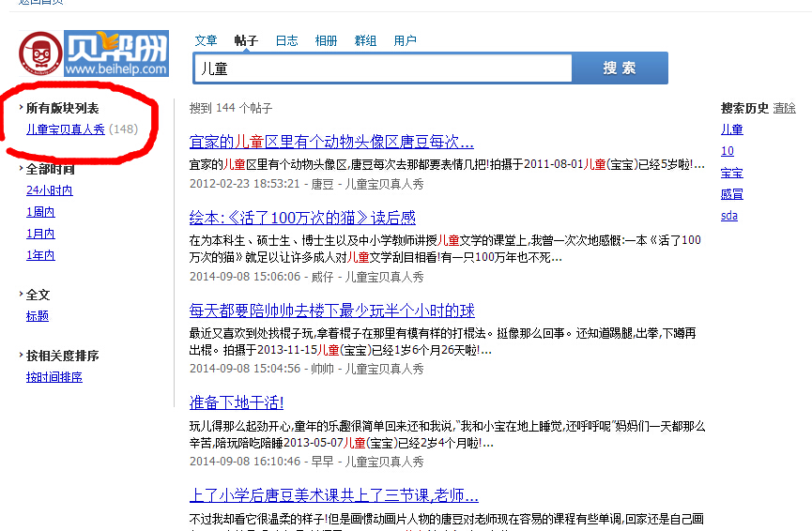
Task: Select 宝宝 in search history
Action: [x=731, y=173]
